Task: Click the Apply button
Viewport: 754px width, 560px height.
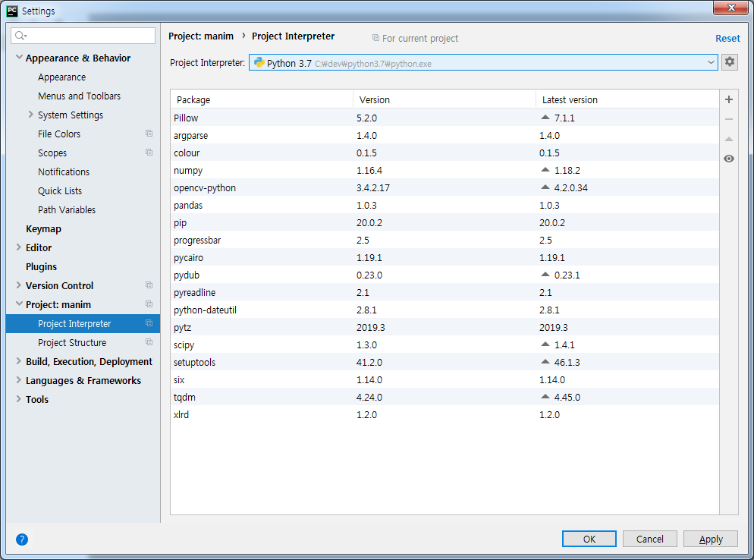Action: [x=711, y=539]
